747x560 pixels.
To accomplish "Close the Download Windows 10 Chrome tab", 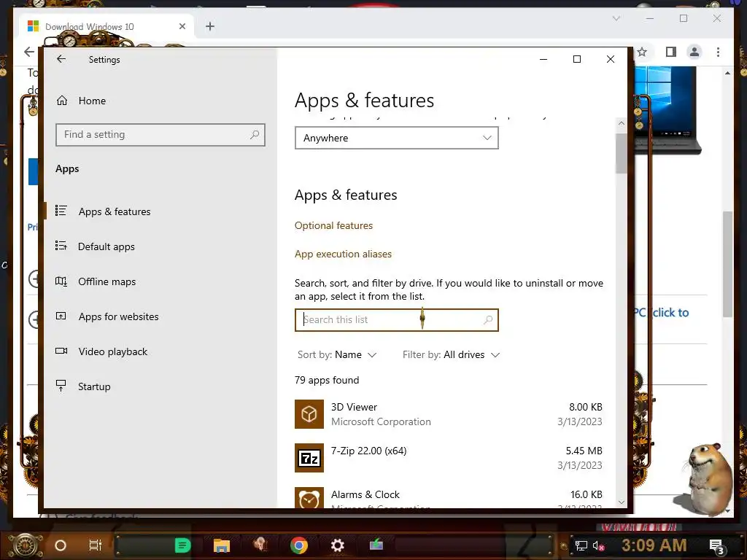I will coord(182,27).
